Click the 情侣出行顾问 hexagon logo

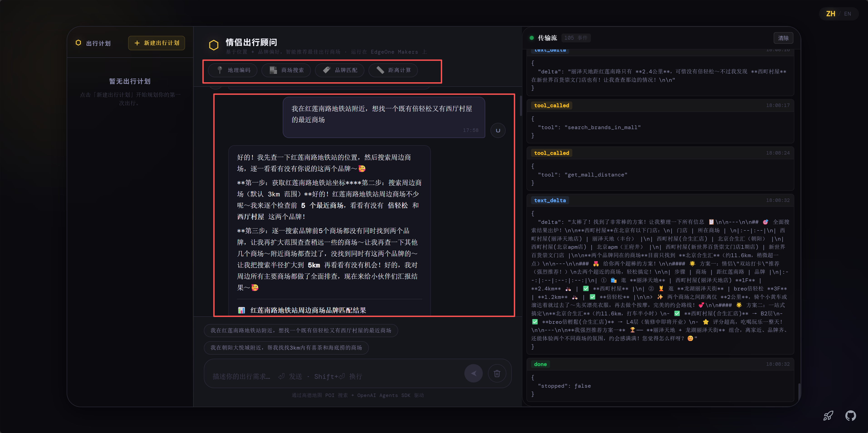point(214,45)
